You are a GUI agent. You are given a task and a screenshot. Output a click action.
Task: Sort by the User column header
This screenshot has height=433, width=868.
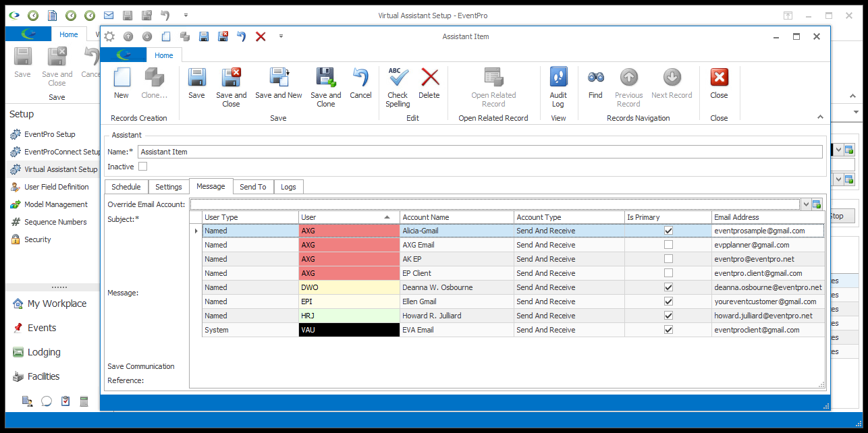tap(349, 217)
